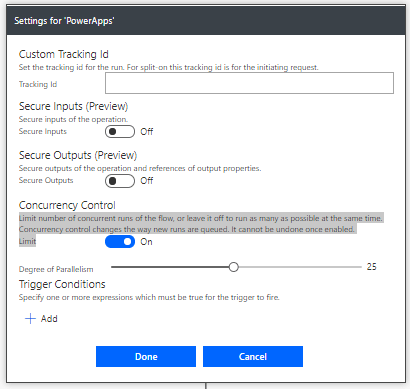Click the 'Off' label next to Secure Inputs
This screenshot has width=410, height=389.
pos(147,132)
